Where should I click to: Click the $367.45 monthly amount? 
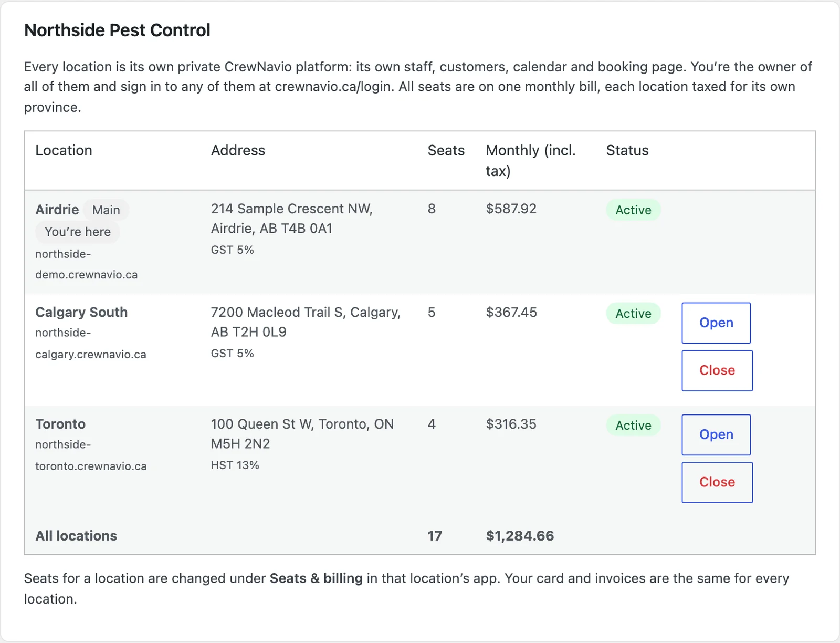pos(511,312)
